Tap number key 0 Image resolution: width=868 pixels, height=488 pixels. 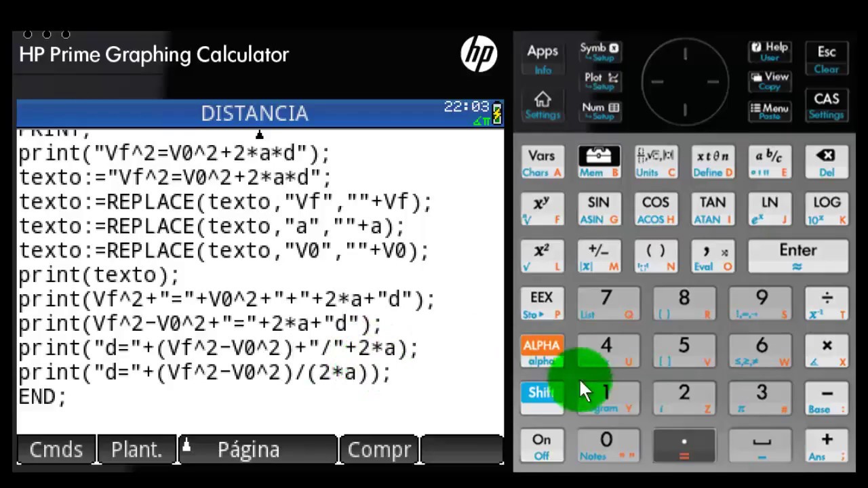click(x=608, y=446)
